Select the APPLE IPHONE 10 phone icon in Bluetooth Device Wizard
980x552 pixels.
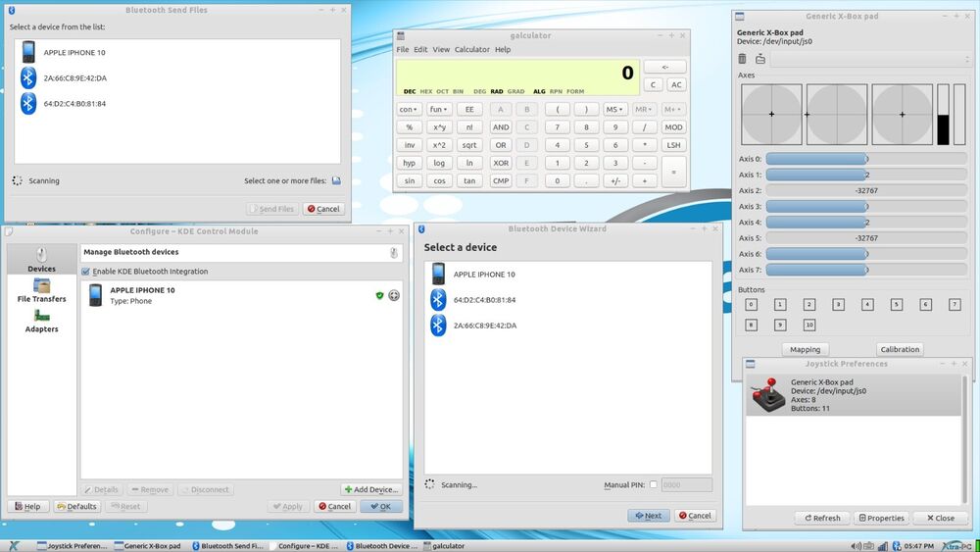tap(438, 275)
